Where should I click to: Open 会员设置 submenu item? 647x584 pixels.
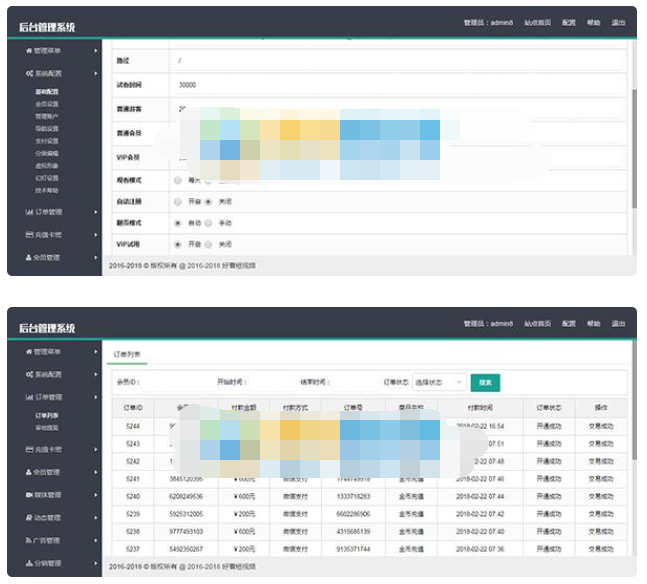[x=47, y=104]
